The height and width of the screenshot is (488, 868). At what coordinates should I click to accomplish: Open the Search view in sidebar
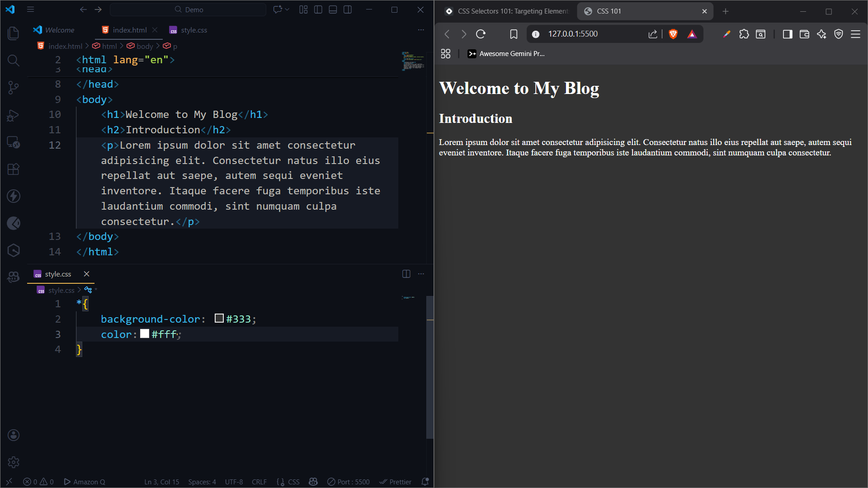14,60
